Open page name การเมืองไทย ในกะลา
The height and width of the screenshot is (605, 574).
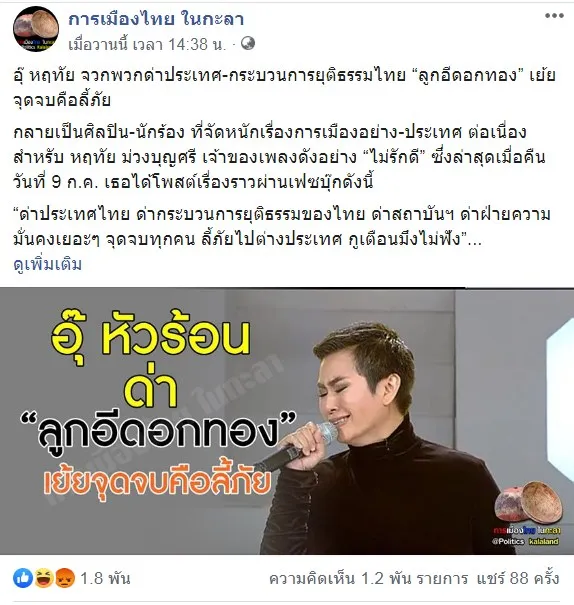point(156,19)
